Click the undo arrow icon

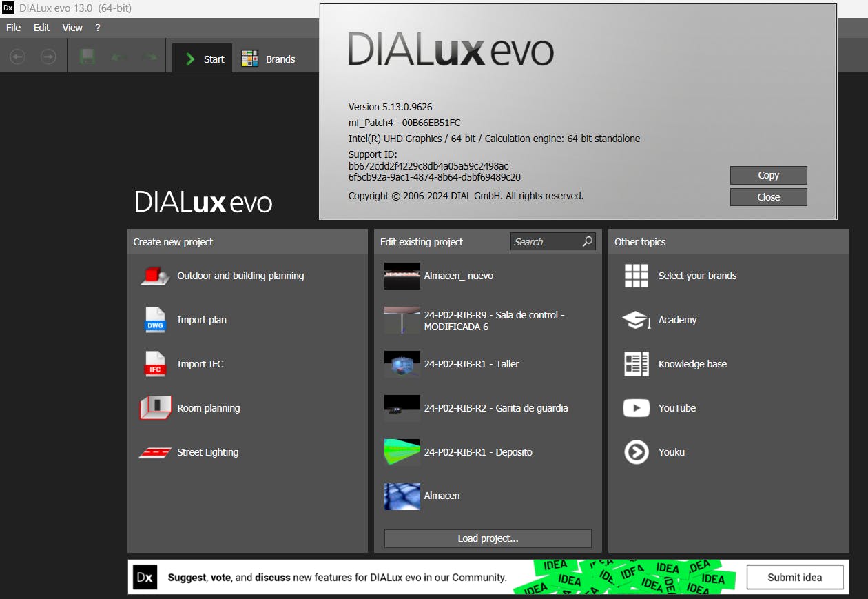[x=118, y=58]
